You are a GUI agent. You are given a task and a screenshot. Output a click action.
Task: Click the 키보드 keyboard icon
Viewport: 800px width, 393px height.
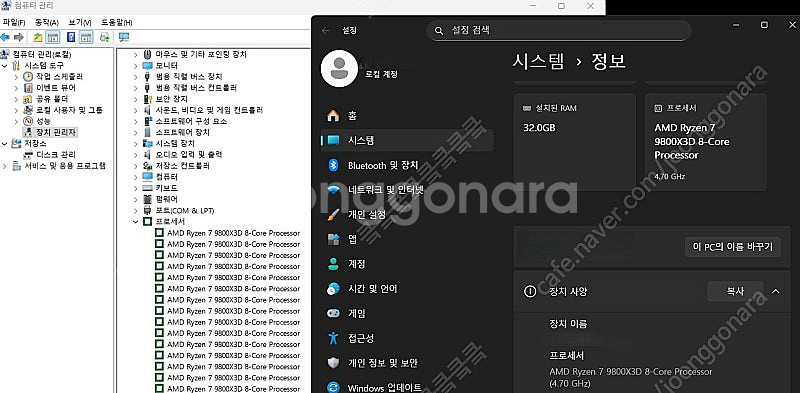[x=147, y=188]
